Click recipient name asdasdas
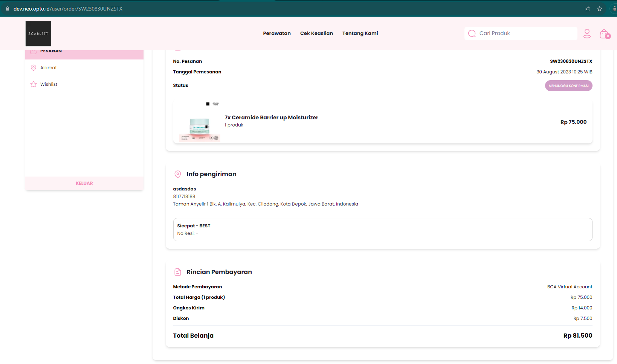The height and width of the screenshot is (364, 617). pyautogui.click(x=185, y=189)
